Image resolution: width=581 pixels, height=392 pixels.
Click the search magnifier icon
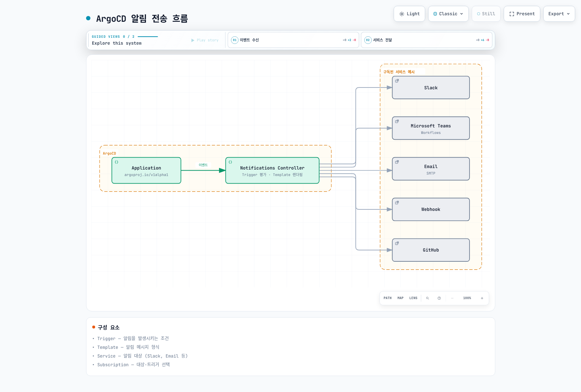click(427, 298)
